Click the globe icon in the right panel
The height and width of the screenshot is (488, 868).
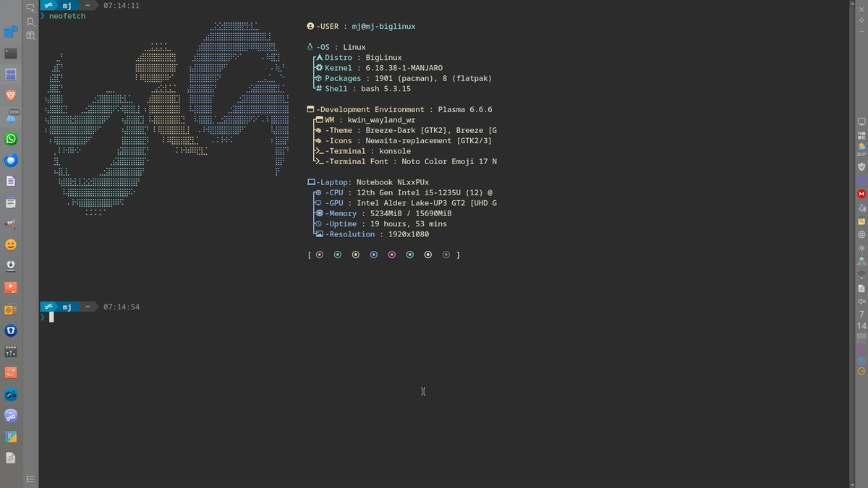(x=861, y=234)
